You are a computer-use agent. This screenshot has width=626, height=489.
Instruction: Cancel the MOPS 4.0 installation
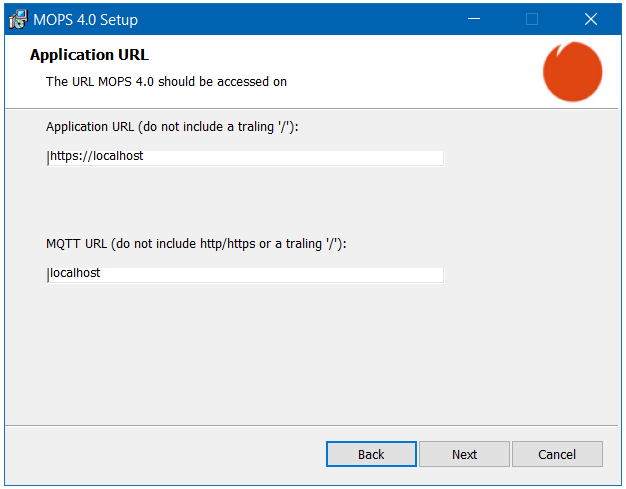pyautogui.click(x=557, y=454)
